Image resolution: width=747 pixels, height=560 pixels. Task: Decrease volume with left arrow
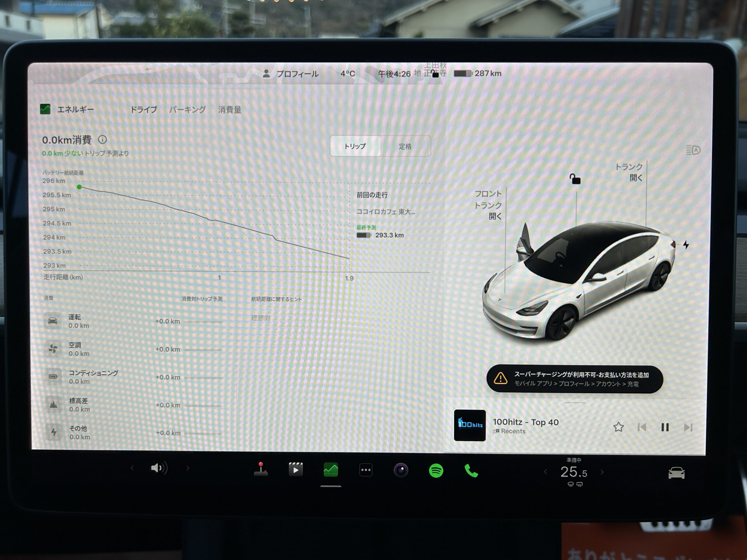(132, 468)
